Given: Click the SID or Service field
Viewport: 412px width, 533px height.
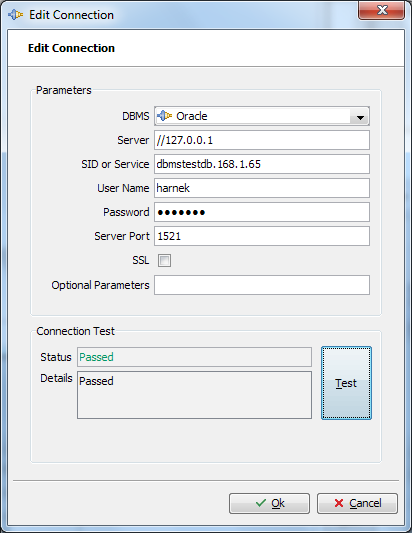Looking at the screenshot, I should tap(262, 164).
